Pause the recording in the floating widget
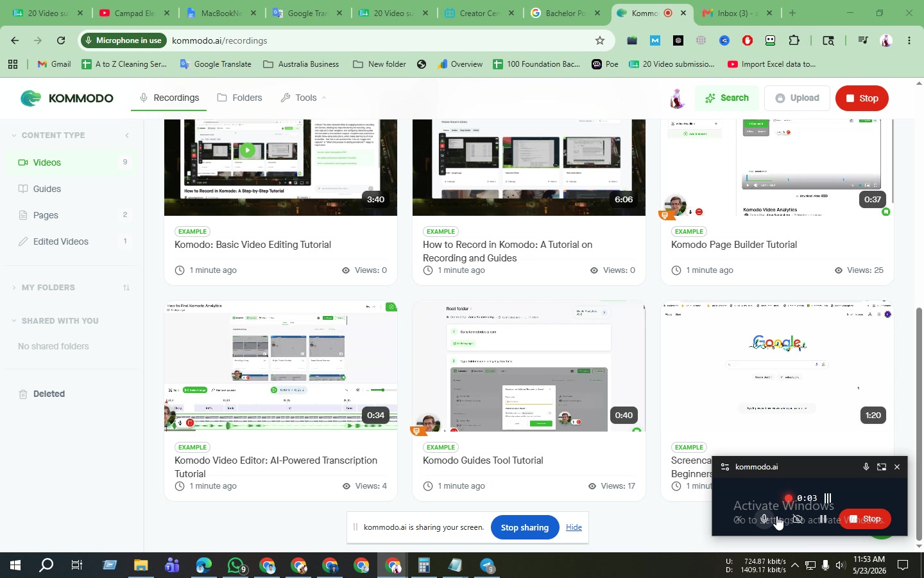This screenshot has height=578, width=924. (x=823, y=519)
